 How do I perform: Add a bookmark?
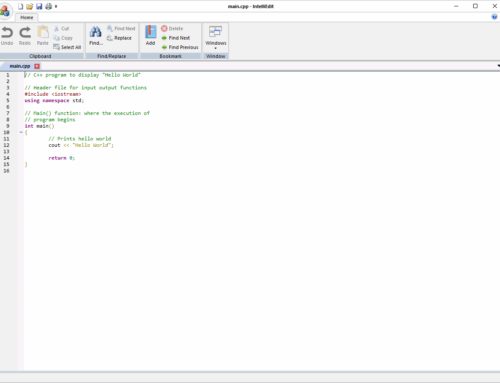point(150,36)
